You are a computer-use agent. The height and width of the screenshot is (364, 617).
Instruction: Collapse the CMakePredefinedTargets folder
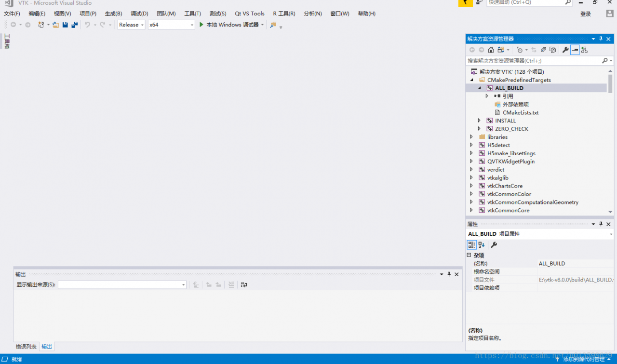pyautogui.click(x=471, y=80)
